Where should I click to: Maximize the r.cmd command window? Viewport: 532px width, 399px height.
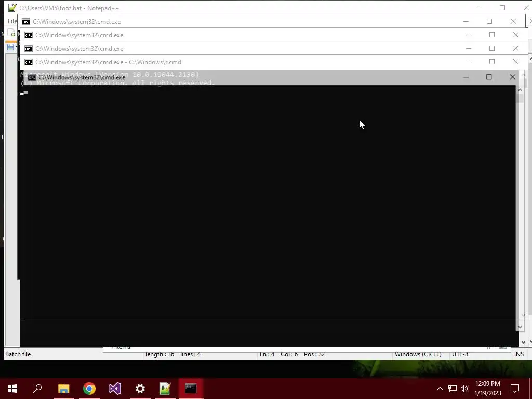pos(492,62)
